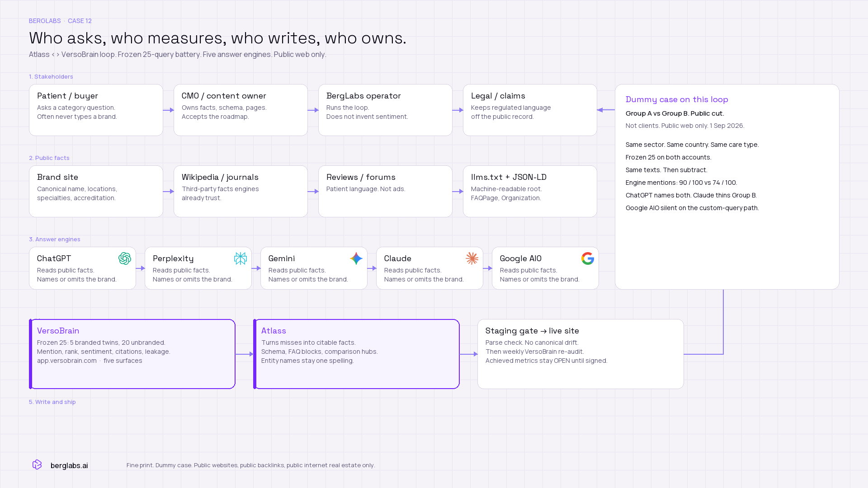Open the Wikipedia / journals card
868x488 pixels.
point(241,191)
